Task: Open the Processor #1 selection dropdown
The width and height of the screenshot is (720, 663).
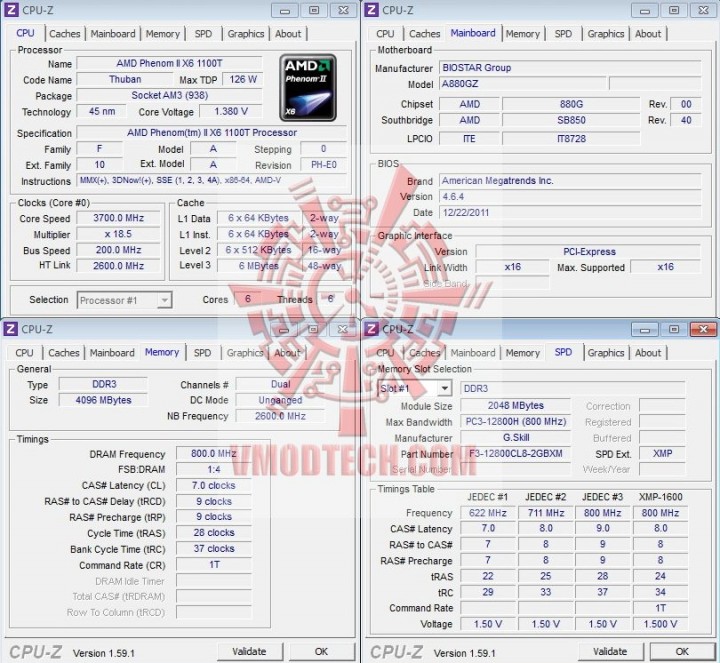Action: pyautogui.click(x=124, y=300)
